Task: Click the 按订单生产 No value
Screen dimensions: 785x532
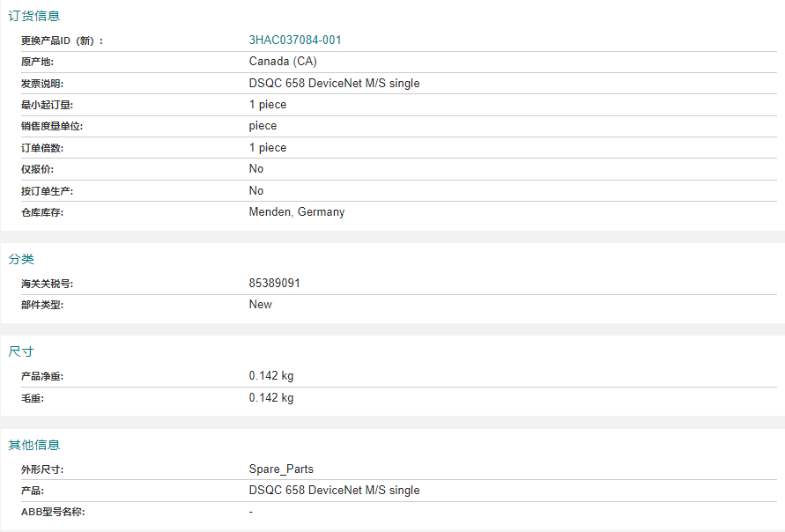Action: 256,190
